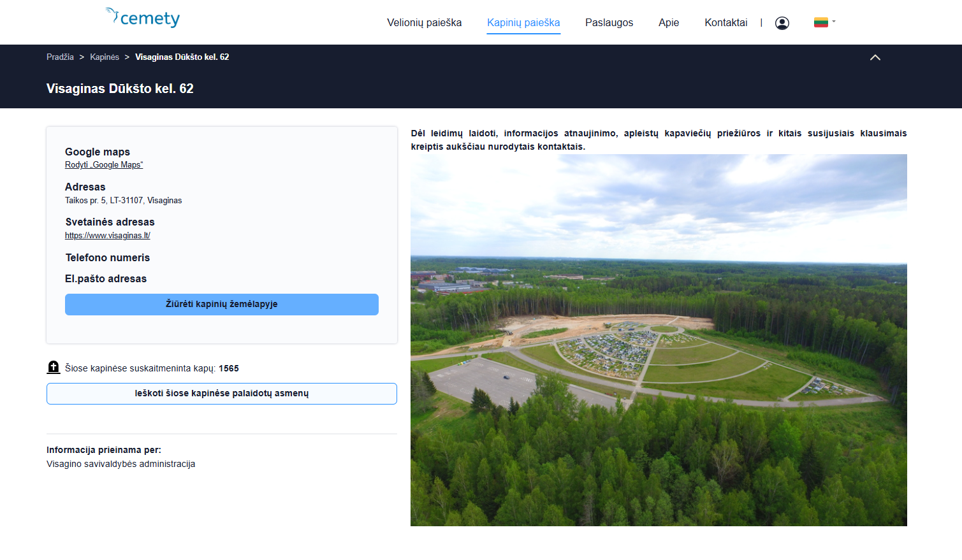The height and width of the screenshot is (560, 962).
Task: Open Velionių paieška menu item
Action: 424,22
